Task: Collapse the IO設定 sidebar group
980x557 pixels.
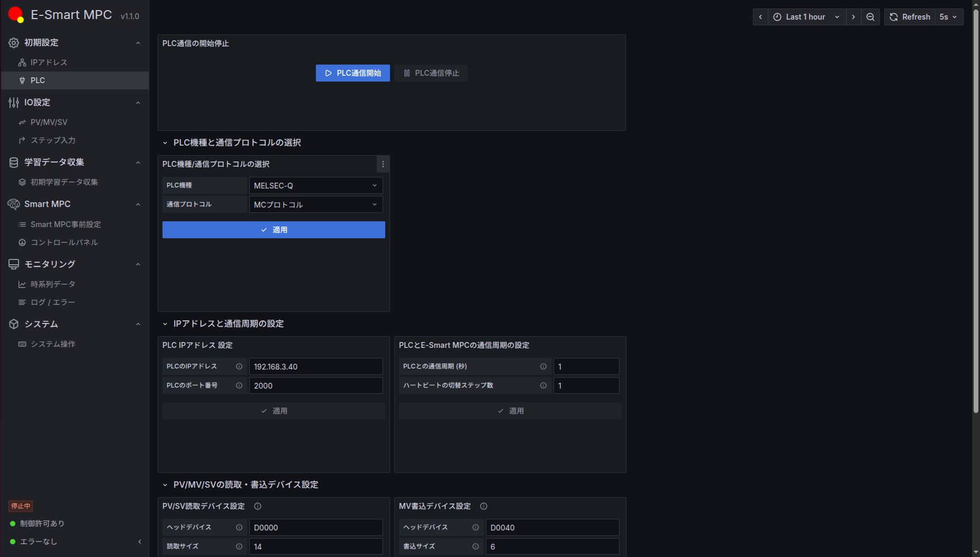Action: click(x=138, y=103)
